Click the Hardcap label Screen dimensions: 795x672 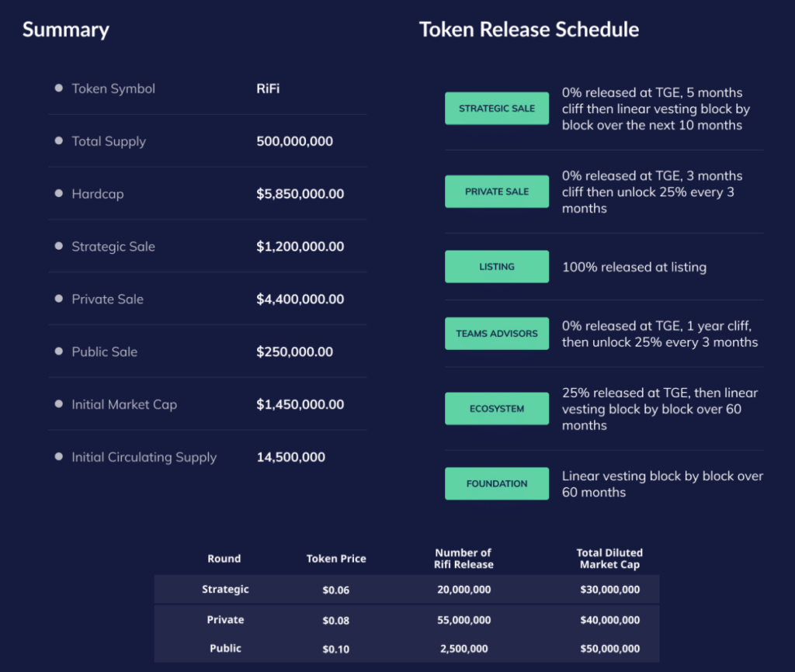point(97,194)
